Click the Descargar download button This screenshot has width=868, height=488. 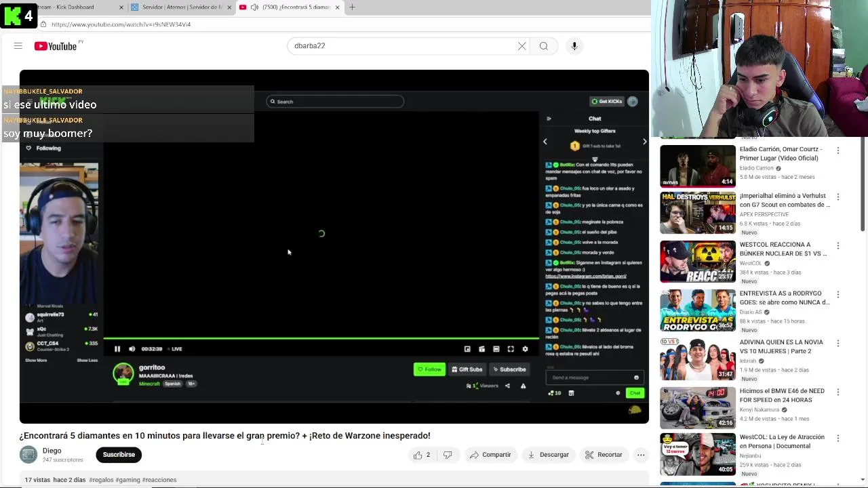pos(548,455)
